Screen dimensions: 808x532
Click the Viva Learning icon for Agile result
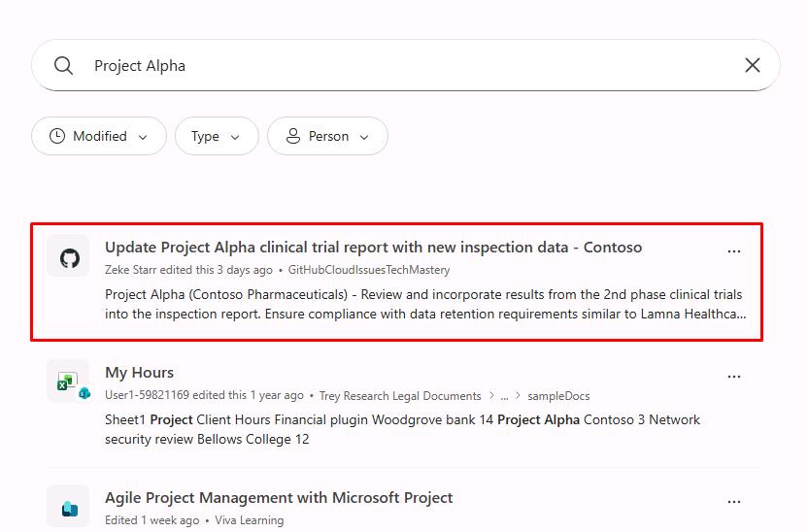coord(69,507)
